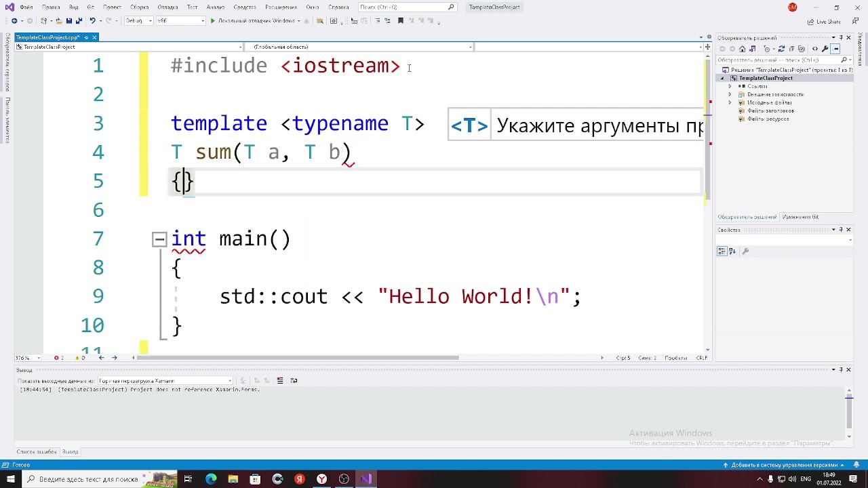Open the Файл menu

click(26, 7)
